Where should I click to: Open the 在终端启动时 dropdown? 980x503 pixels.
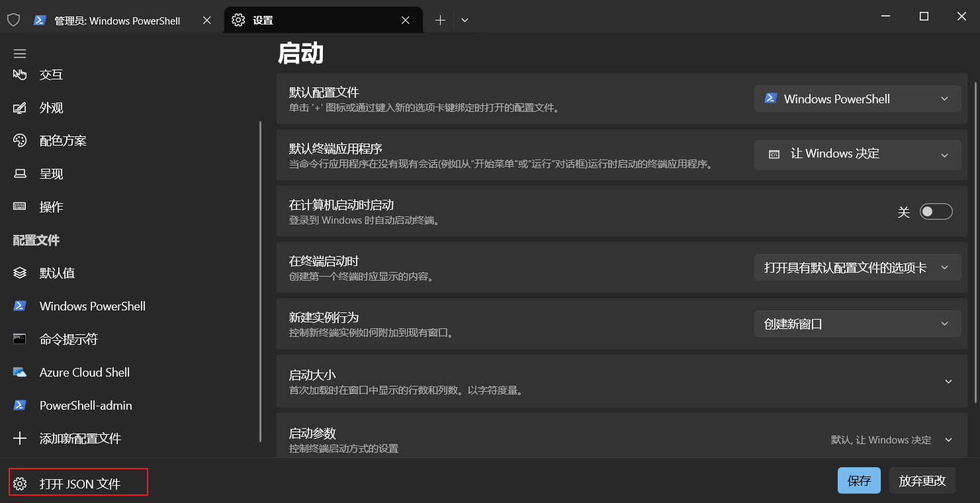pos(858,267)
